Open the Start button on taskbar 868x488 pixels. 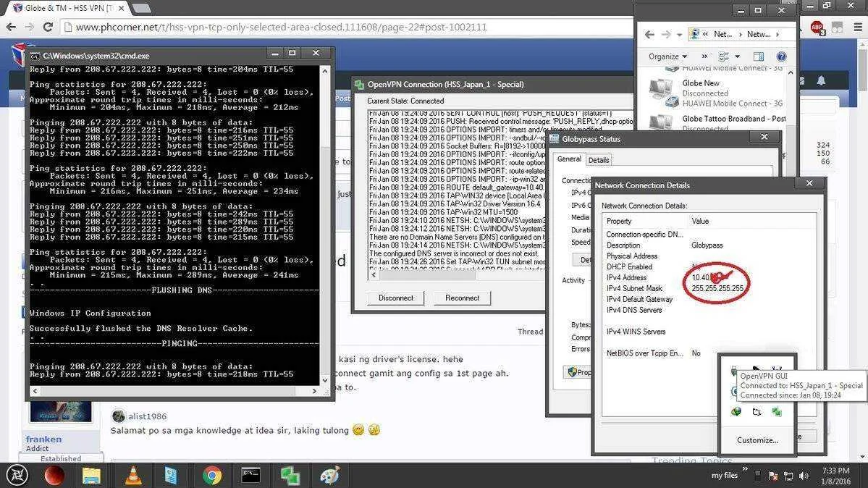17,475
